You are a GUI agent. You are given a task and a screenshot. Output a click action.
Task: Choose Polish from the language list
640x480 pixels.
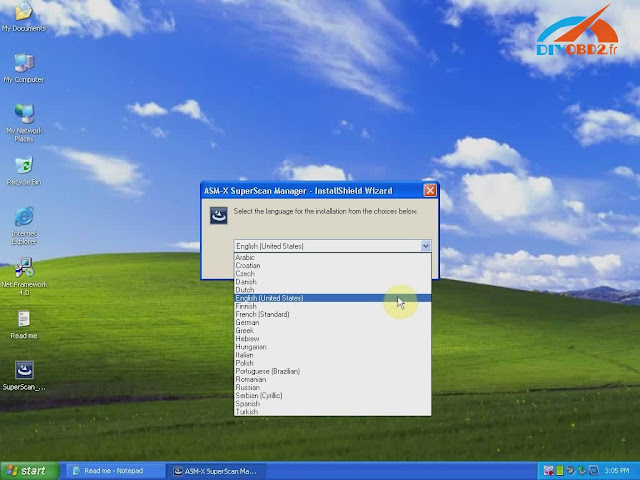click(x=332, y=363)
